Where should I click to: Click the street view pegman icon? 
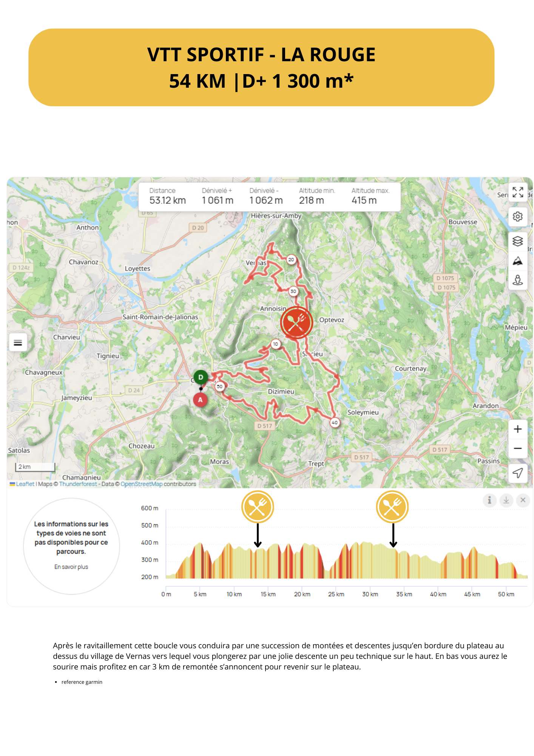517,280
